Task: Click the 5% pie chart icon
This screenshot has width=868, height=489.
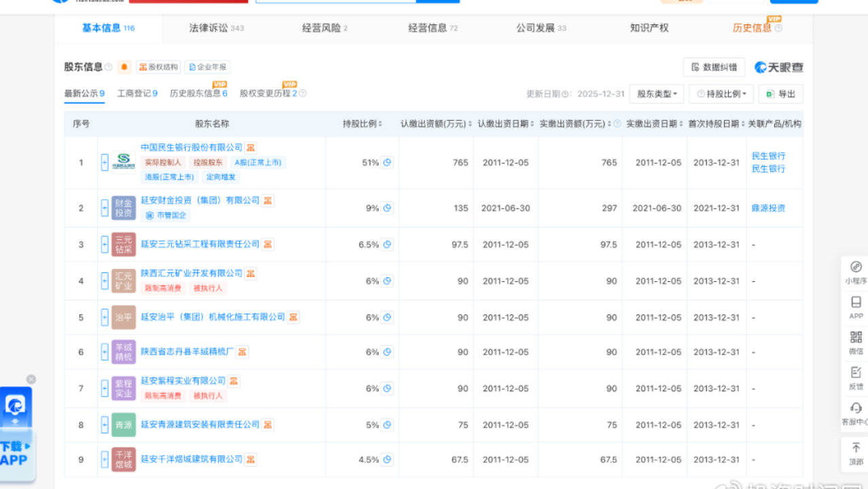Action: pyautogui.click(x=387, y=425)
